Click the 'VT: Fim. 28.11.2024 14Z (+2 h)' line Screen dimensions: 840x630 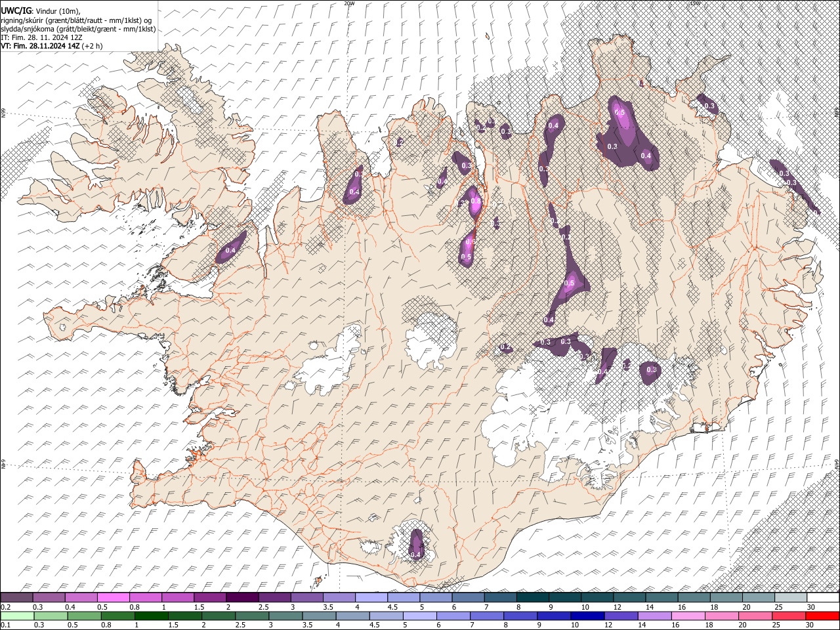coord(52,46)
